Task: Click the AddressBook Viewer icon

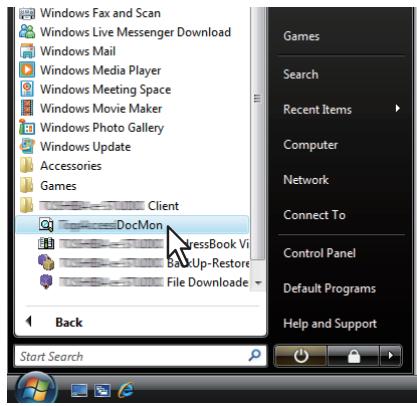Action: [x=46, y=244]
